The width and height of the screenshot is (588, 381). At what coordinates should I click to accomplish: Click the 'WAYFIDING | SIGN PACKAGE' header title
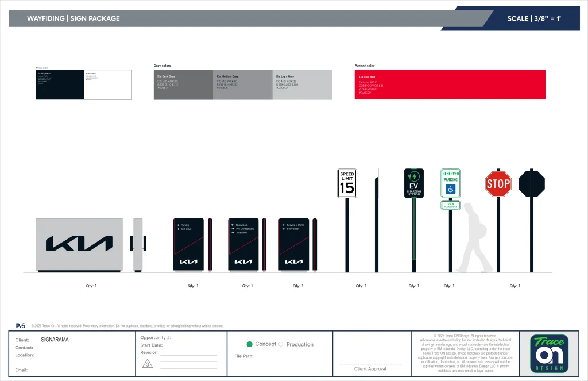73,18
